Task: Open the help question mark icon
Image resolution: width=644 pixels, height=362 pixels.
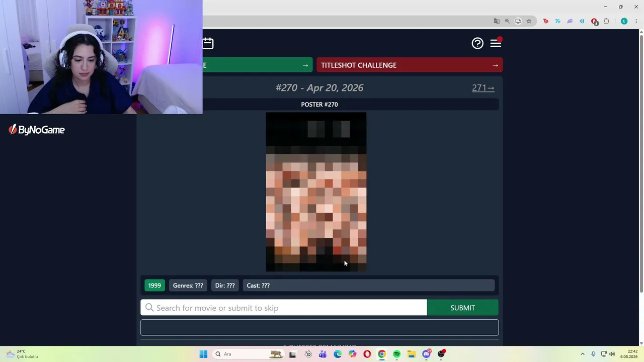Action: tap(477, 43)
